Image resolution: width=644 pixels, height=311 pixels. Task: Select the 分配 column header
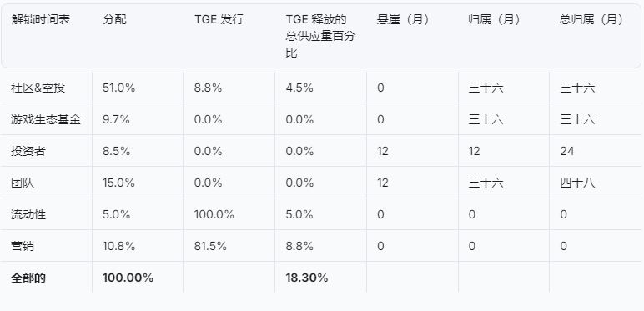114,19
